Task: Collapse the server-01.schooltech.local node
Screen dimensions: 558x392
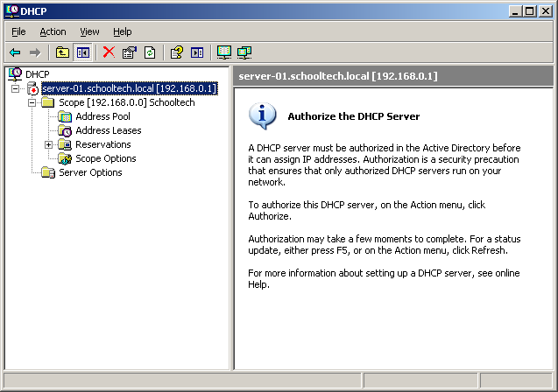Action: point(15,89)
